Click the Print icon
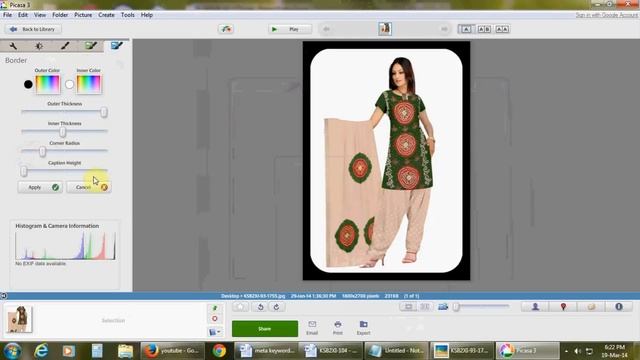 pyautogui.click(x=338, y=327)
